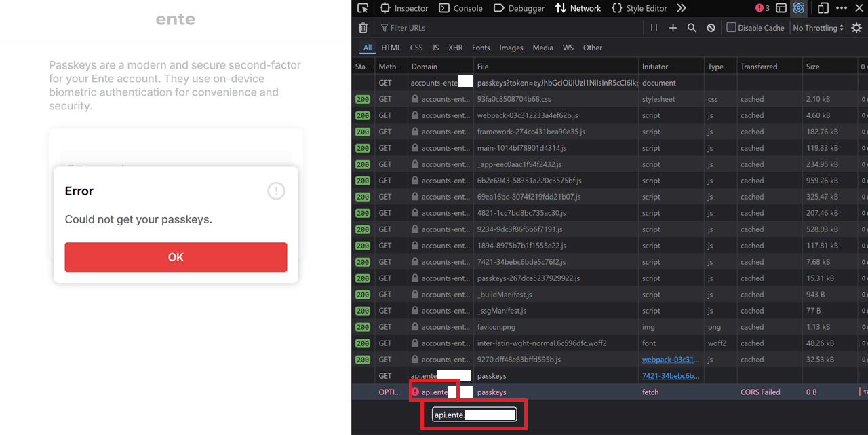This screenshot has width=868, height=435.
Task: Select the All filter
Action: tap(368, 48)
